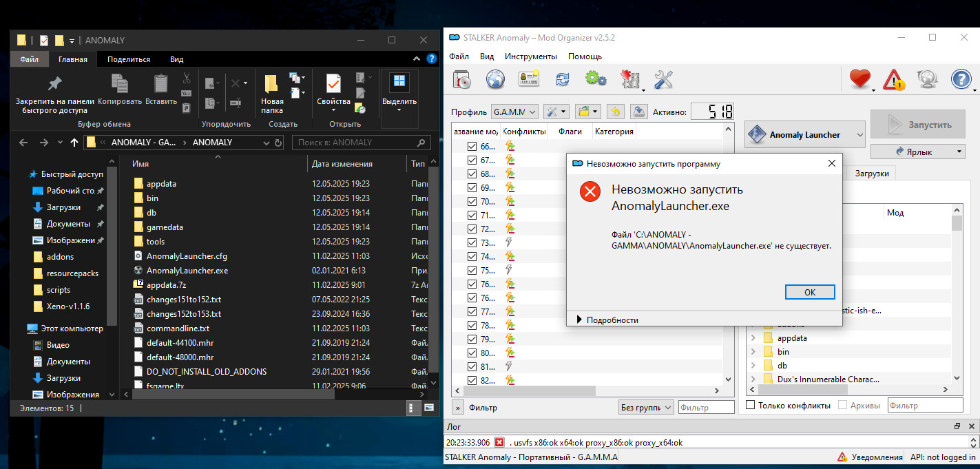The width and height of the screenshot is (980, 469).
Task: Switch to the Загрузки tab in Mod Organizer
Action: point(872,174)
